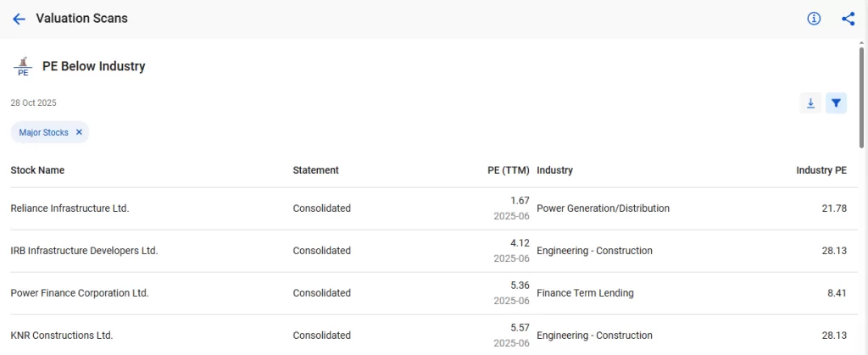Click the share icon
The image size is (868, 355).
pyautogui.click(x=848, y=19)
